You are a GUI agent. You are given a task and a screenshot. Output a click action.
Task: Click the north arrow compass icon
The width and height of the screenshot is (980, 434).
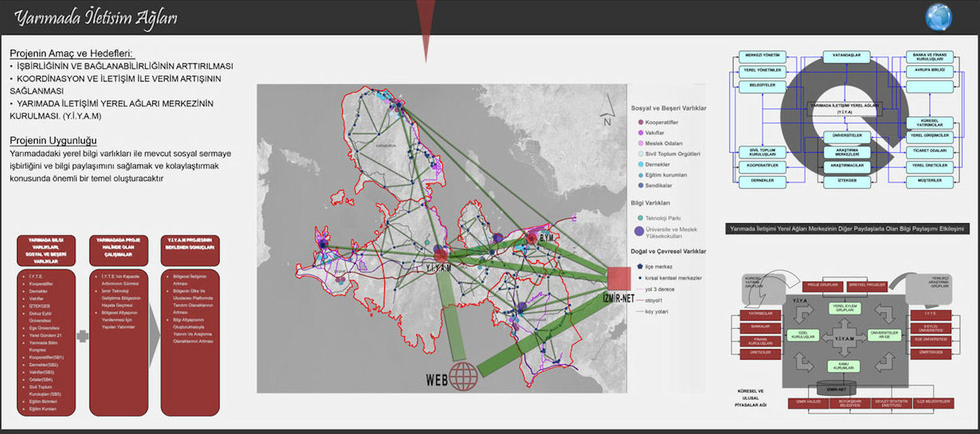(607, 110)
